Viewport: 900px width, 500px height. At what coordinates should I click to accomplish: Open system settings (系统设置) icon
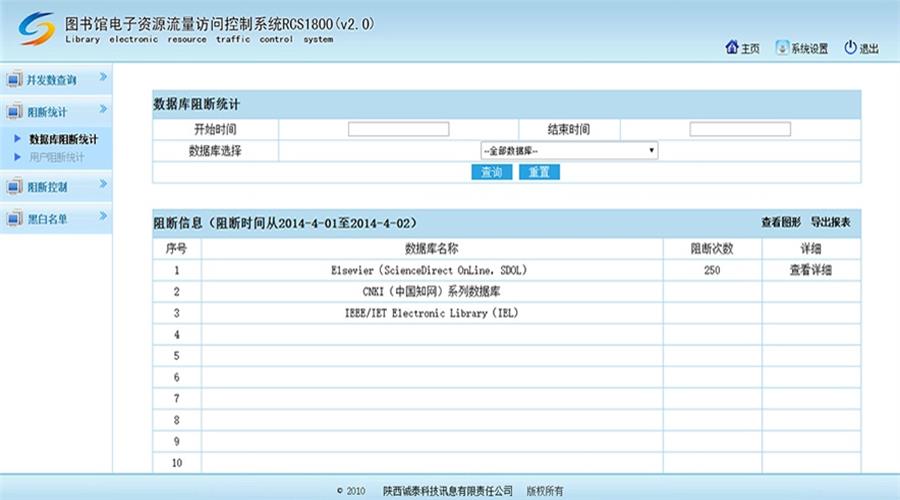coord(781,47)
